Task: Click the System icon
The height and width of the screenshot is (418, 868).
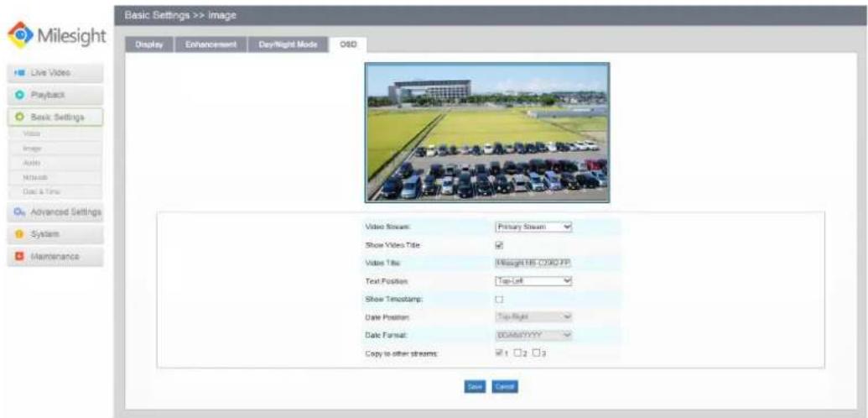Action: click(x=20, y=234)
